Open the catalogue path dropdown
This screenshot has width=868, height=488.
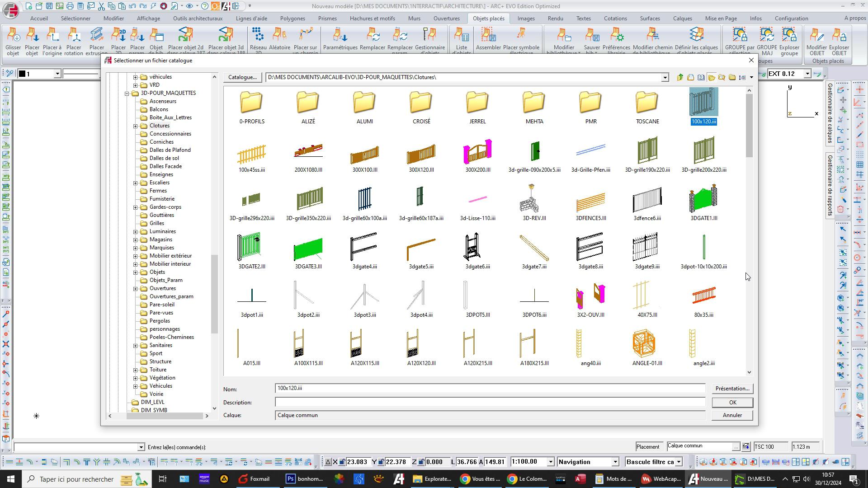point(665,77)
